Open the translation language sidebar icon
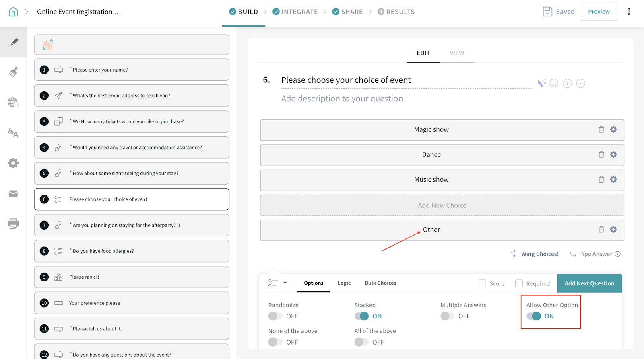Screen dimensions: 644x359 [x=13, y=133]
